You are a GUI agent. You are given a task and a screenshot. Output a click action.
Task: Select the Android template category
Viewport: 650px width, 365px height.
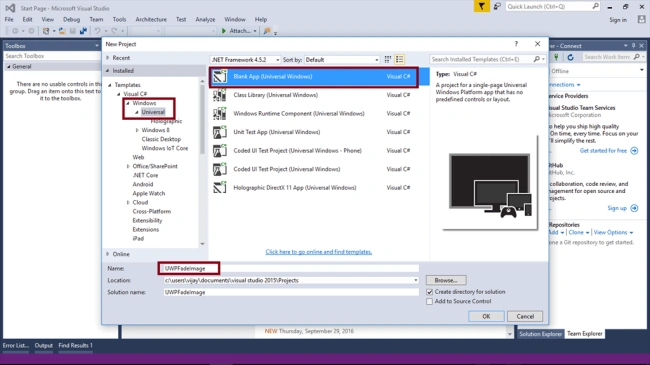[143, 185]
